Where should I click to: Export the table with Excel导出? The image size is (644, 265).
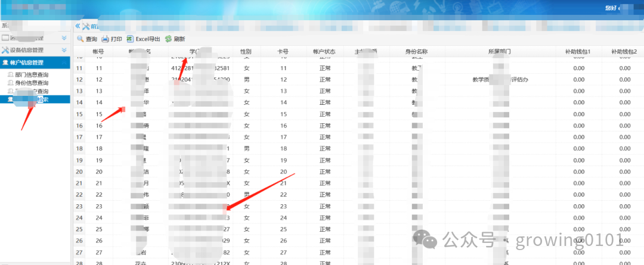point(143,39)
